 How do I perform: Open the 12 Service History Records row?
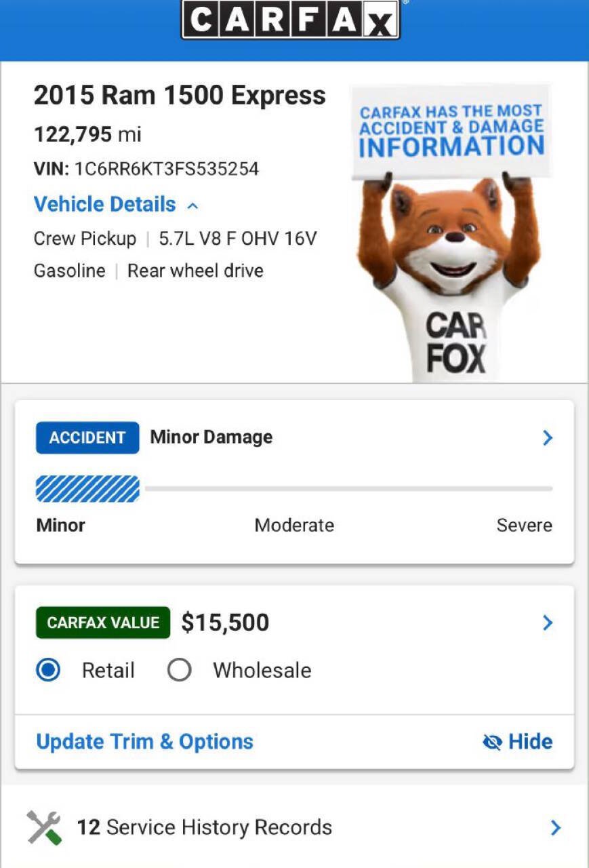[294, 827]
